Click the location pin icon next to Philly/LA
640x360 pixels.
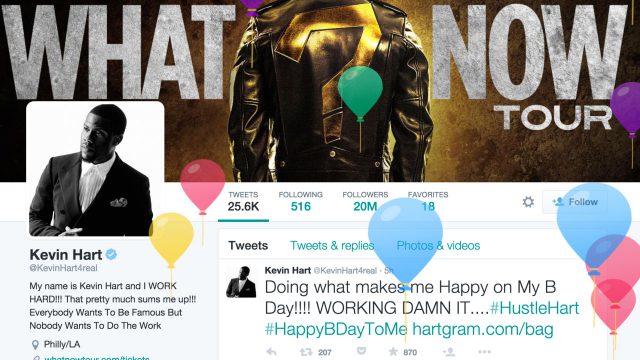pos(35,344)
